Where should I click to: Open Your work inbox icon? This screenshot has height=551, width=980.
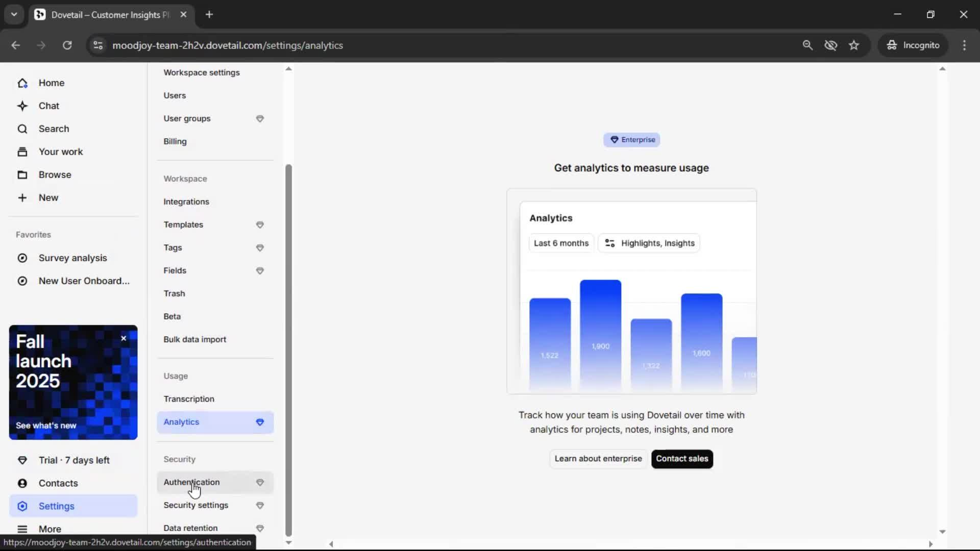tap(22, 152)
